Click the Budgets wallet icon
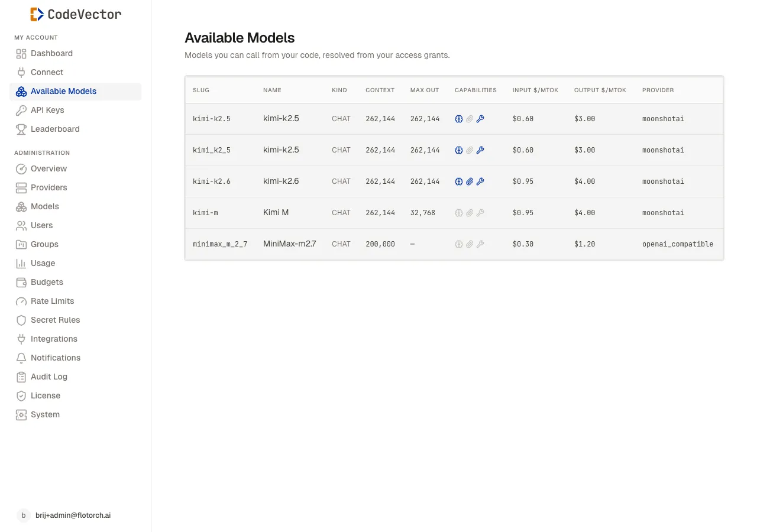 point(21,283)
